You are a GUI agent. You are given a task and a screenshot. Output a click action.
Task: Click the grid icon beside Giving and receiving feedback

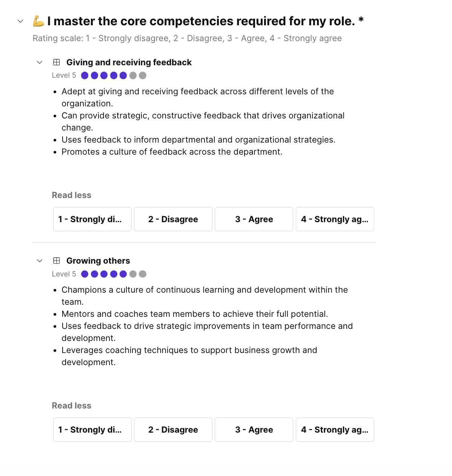[56, 62]
